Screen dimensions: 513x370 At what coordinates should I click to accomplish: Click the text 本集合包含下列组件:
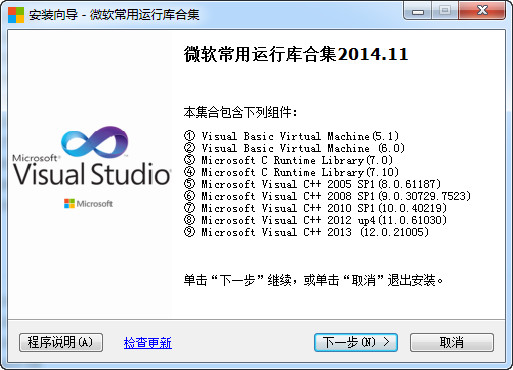240,112
